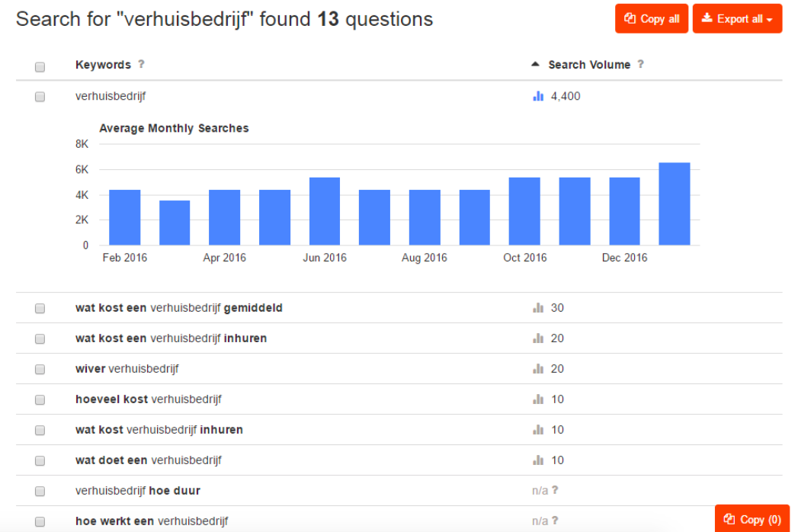Click the Jun 2016 bar in the chart
The height and width of the screenshot is (532, 798).
coord(324,211)
